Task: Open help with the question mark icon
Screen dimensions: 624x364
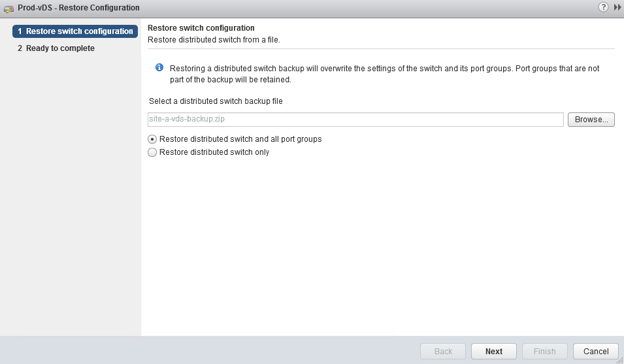Action: (603, 7)
